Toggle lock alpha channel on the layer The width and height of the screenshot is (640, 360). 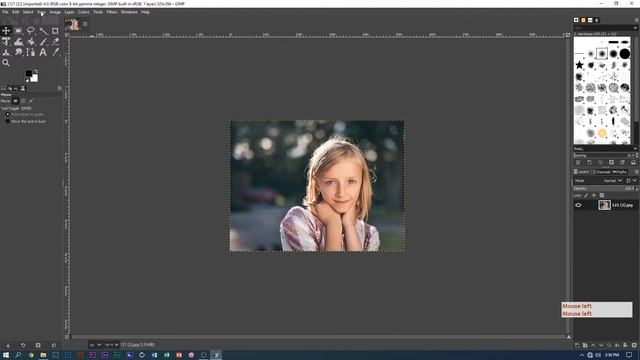click(602, 196)
